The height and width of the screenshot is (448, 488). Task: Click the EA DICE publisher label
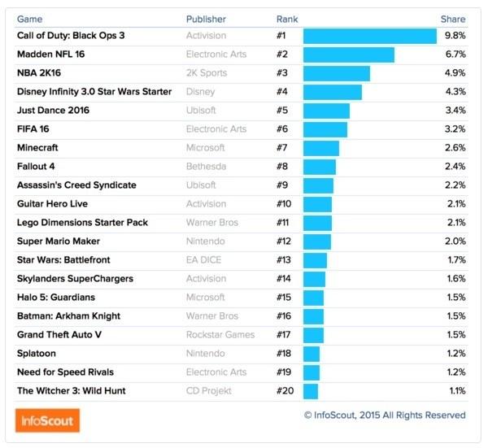click(203, 260)
